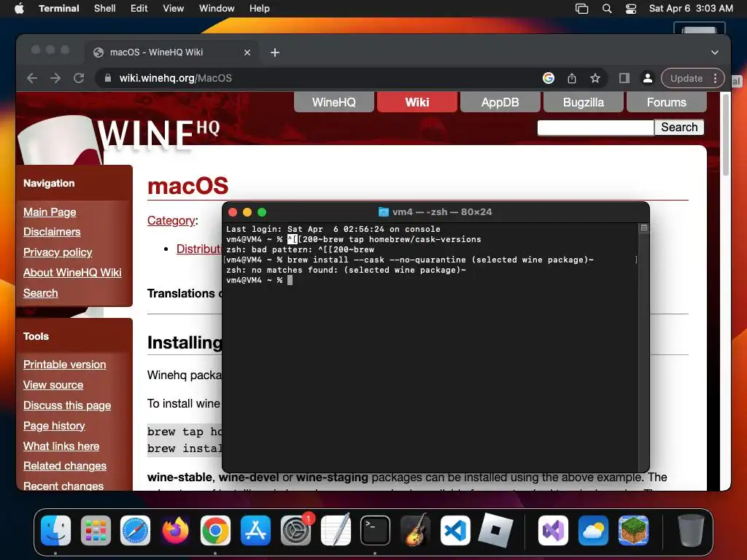The image size is (747, 560).
Task: Open Chrome profile menu
Action: [648, 78]
